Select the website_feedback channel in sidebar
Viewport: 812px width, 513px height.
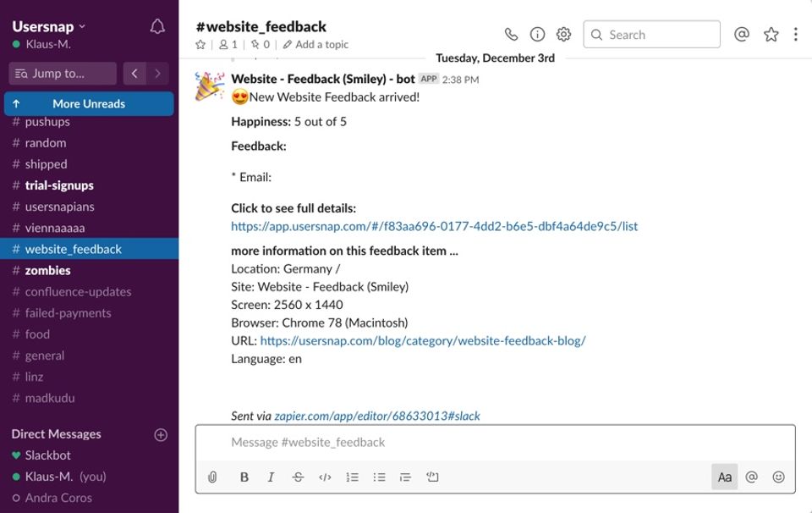(89, 249)
